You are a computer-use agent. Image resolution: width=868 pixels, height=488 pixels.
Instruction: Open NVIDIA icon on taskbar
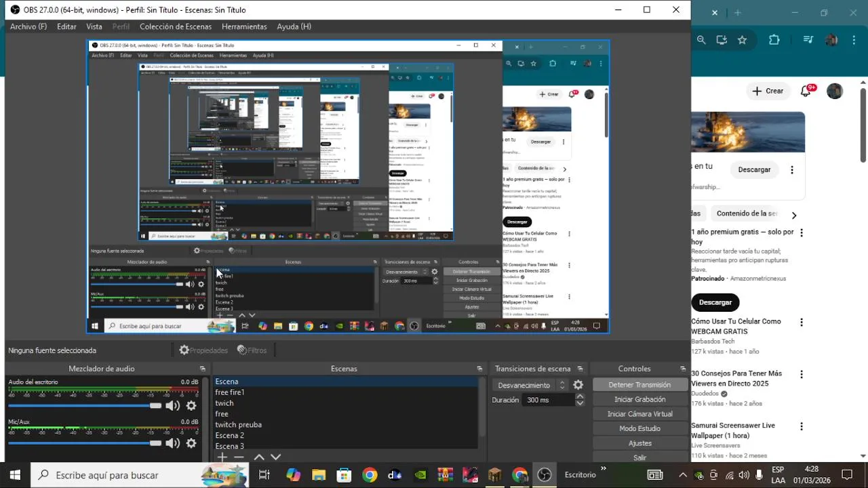420,475
